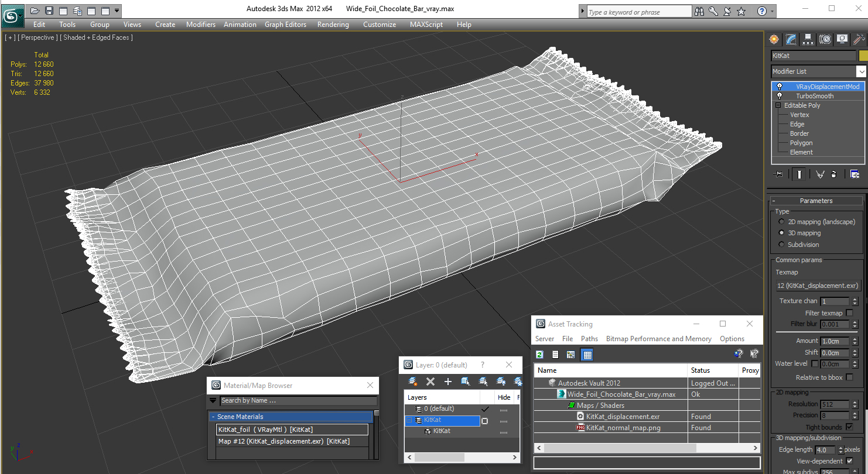Collapse the Parameters rollout

point(774,201)
